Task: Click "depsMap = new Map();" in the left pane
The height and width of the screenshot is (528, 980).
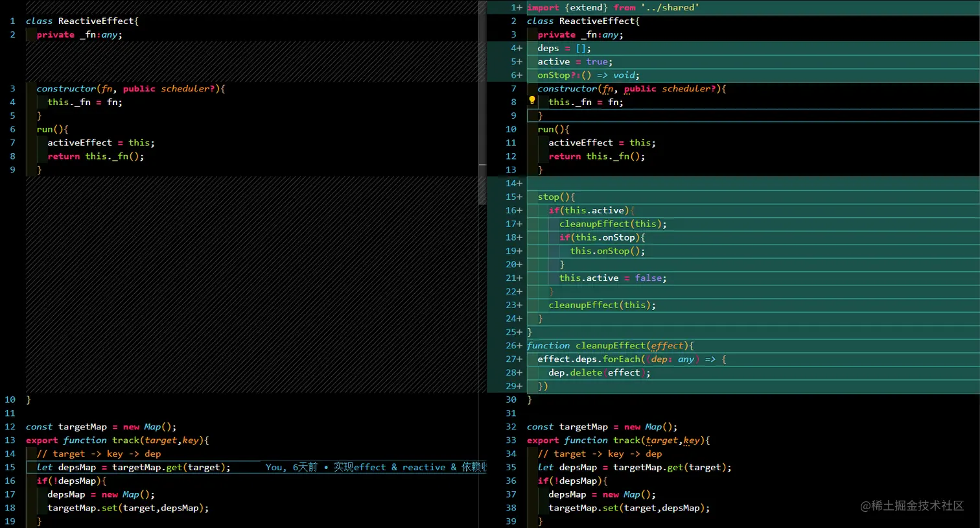Action: [x=101, y=494]
